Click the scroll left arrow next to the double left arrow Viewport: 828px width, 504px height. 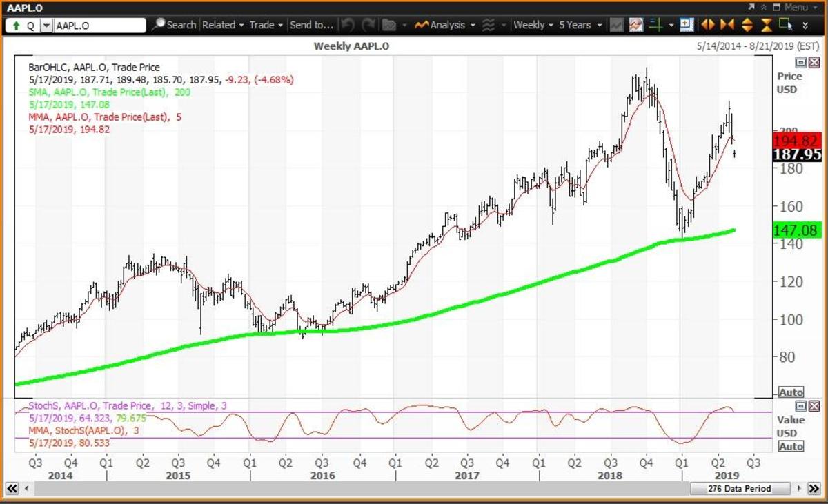pyautogui.click(x=27, y=489)
